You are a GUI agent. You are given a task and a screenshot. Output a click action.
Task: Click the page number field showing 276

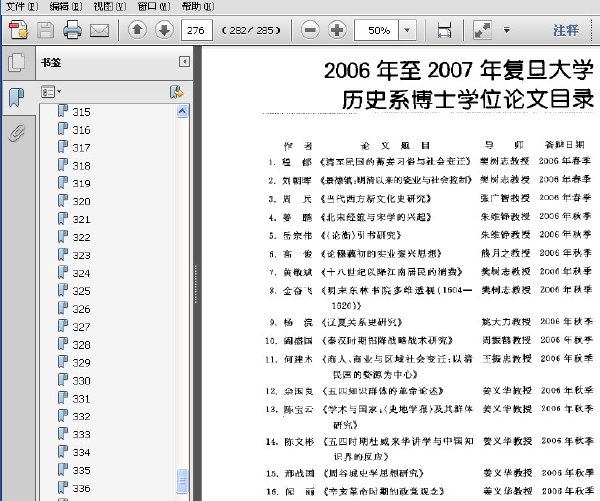[196, 30]
